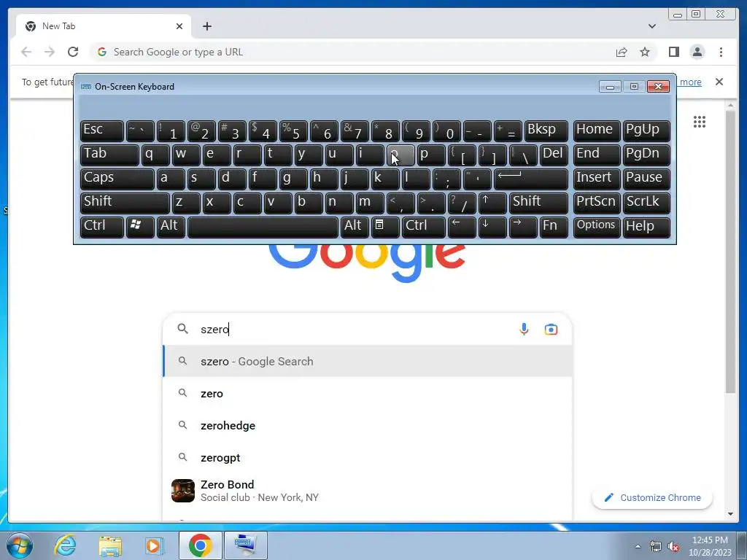The height and width of the screenshot is (560, 747).
Task: Open Internet Explorer from taskbar
Action: coord(65,545)
